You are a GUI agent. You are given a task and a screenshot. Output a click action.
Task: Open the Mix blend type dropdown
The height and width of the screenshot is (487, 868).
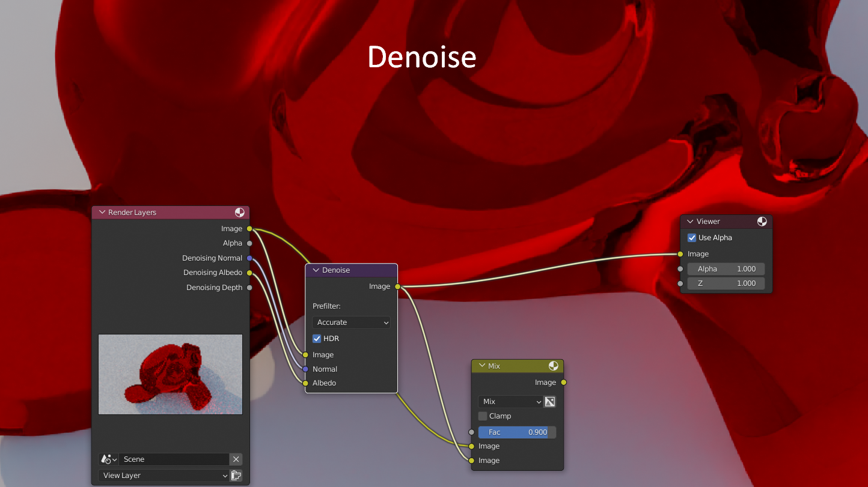[510, 402]
